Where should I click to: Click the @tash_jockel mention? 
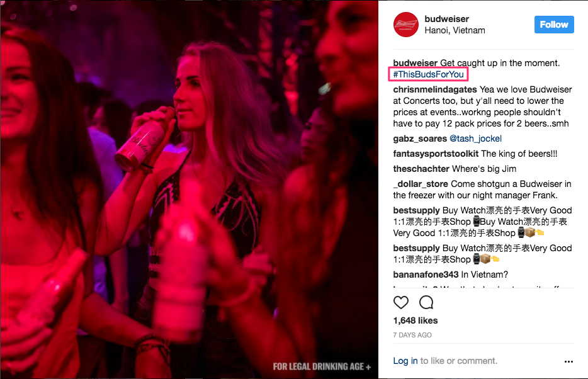click(475, 139)
